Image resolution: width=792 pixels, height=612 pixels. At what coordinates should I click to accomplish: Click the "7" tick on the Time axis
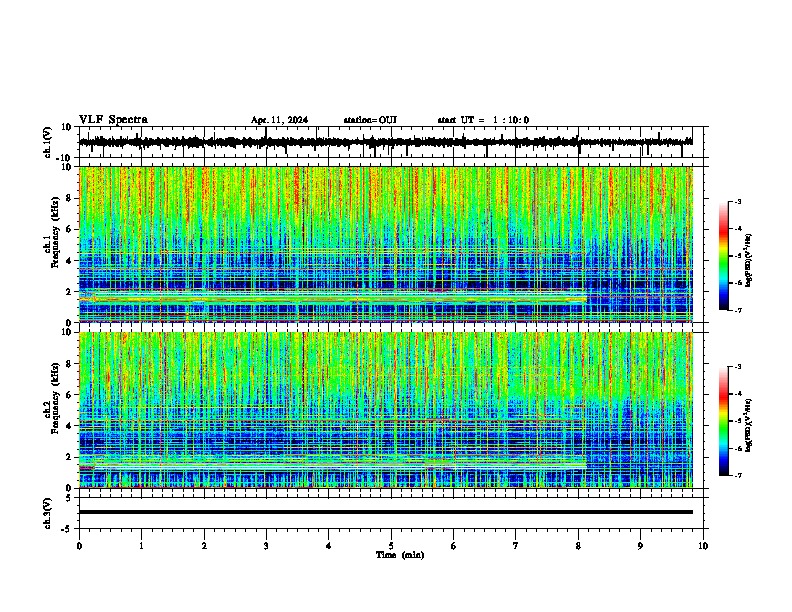point(516,546)
